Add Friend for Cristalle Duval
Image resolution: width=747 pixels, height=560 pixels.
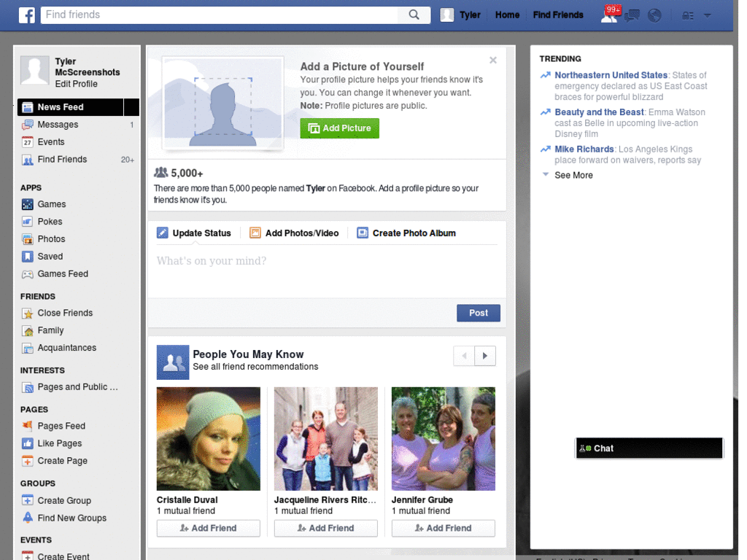click(208, 528)
